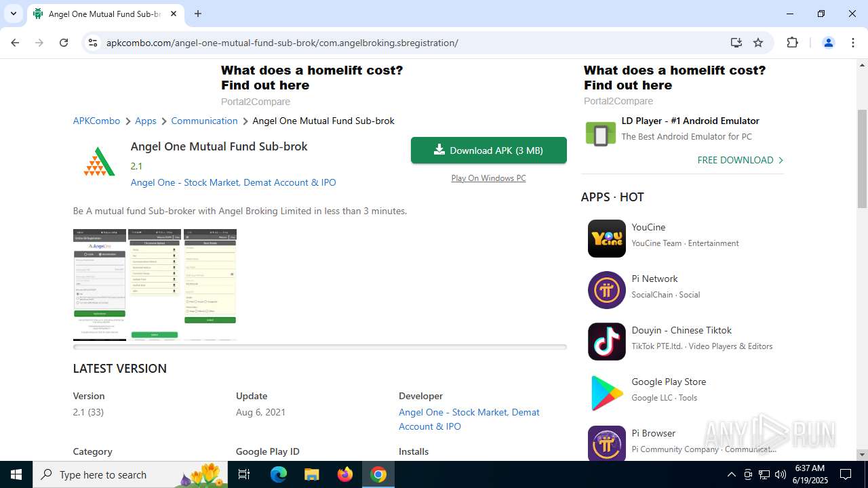Open the second app screenshot thumbnail

pos(155,285)
